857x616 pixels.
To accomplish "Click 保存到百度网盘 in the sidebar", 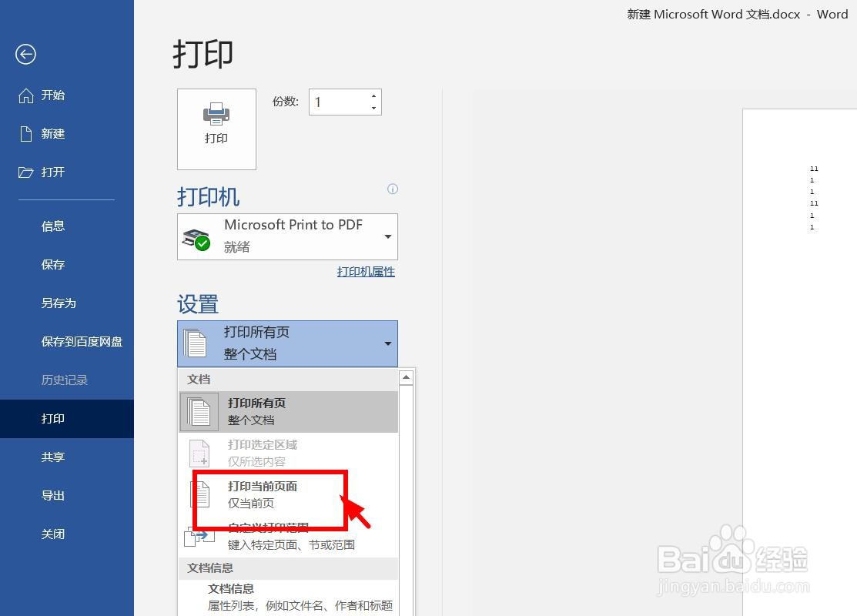I will click(x=82, y=342).
